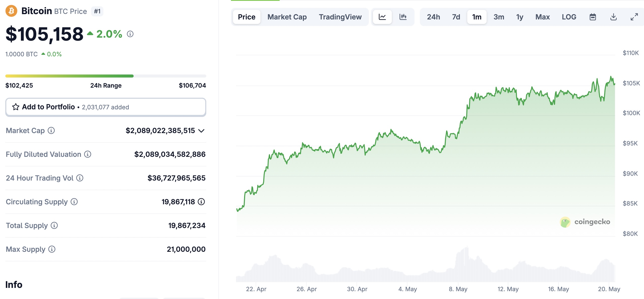Set chart range to Max

(x=543, y=17)
